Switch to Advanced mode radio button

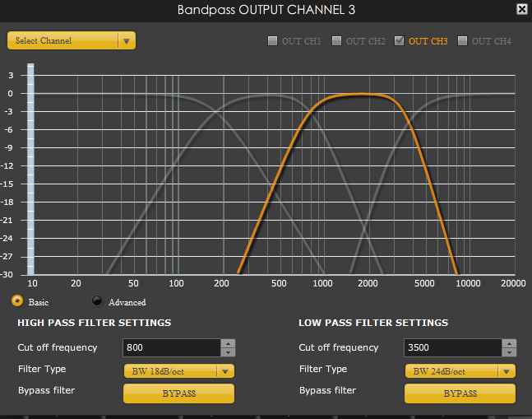pos(97,300)
